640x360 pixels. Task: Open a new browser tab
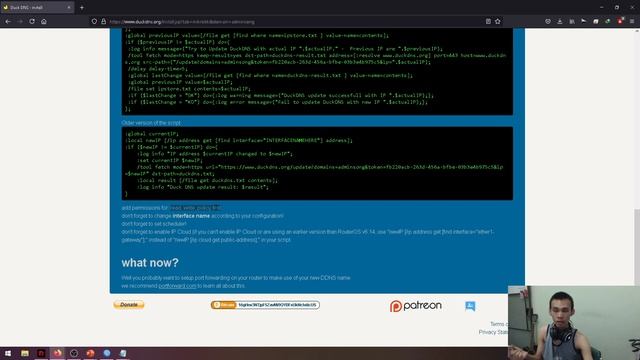coord(82,7)
